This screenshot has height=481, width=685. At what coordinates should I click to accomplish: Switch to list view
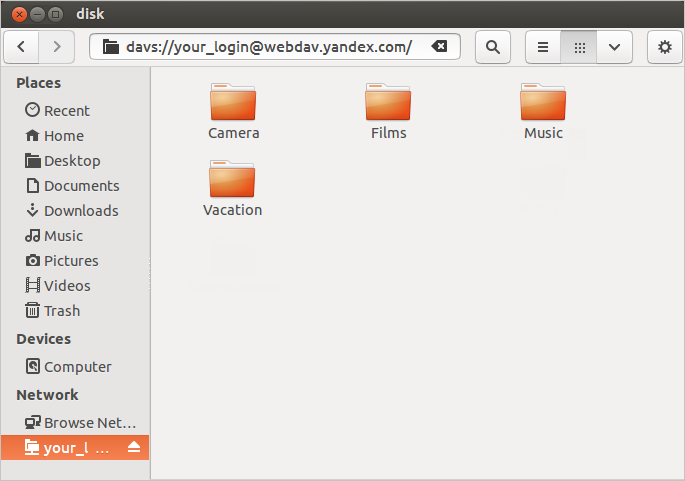[x=543, y=47]
